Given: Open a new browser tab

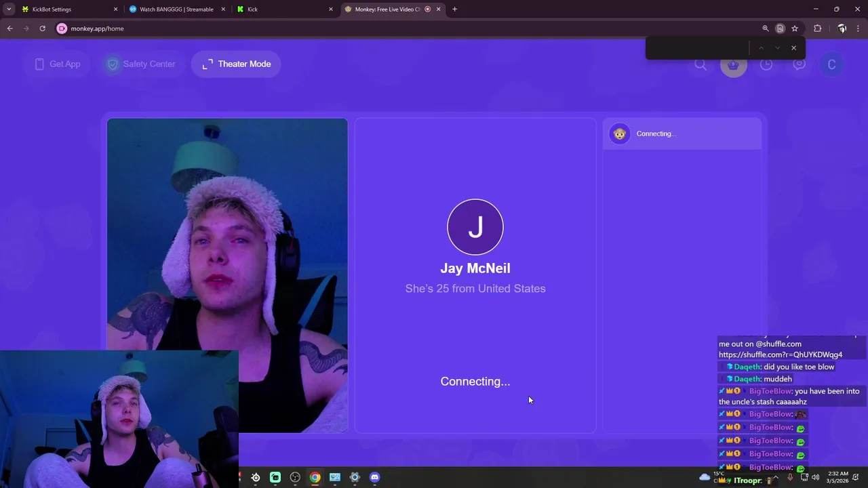Looking at the screenshot, I should pyautogui.click(x=454, y=9).
